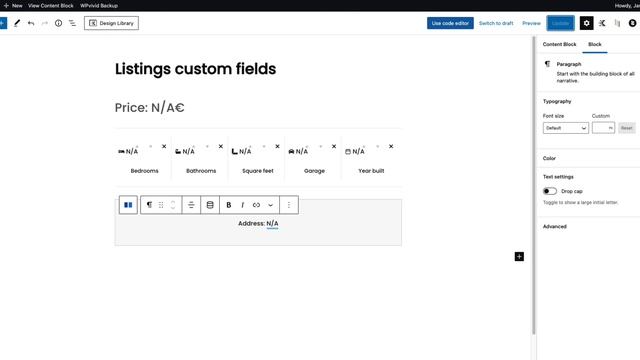This screenshot has height=360, width=640.
Task: Click the move up/down arrows
Action: coord(173,205)
